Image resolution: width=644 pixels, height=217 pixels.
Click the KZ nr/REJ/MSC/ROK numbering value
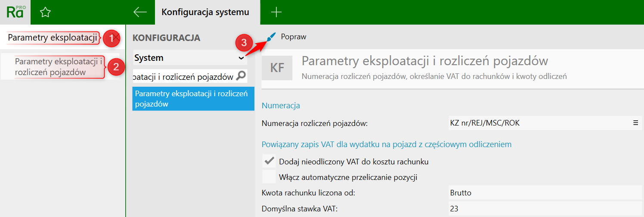[x=485, y=123]
